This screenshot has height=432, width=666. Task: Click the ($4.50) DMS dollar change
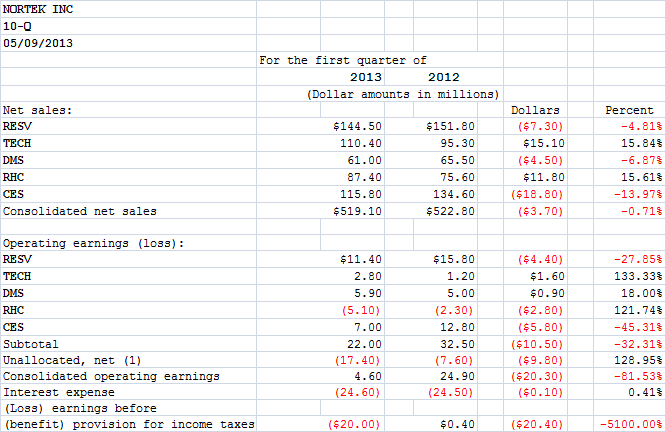click(x=540, y=161)
